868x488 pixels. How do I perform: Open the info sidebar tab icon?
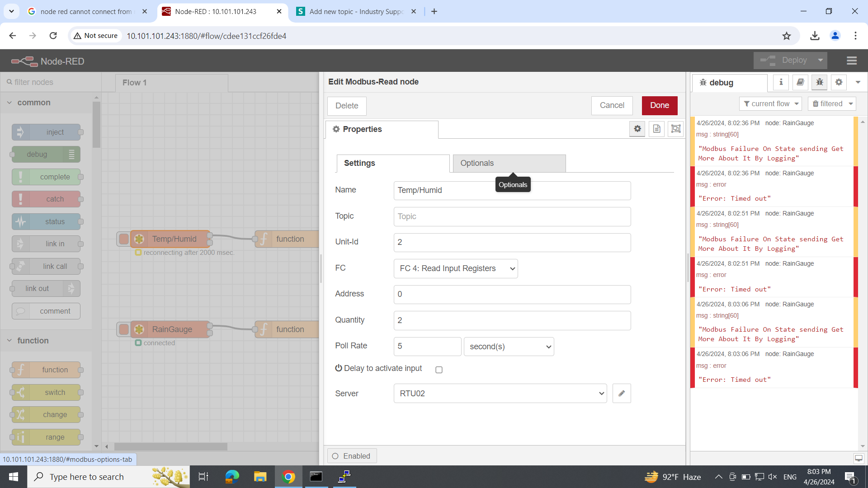(781, 82)
